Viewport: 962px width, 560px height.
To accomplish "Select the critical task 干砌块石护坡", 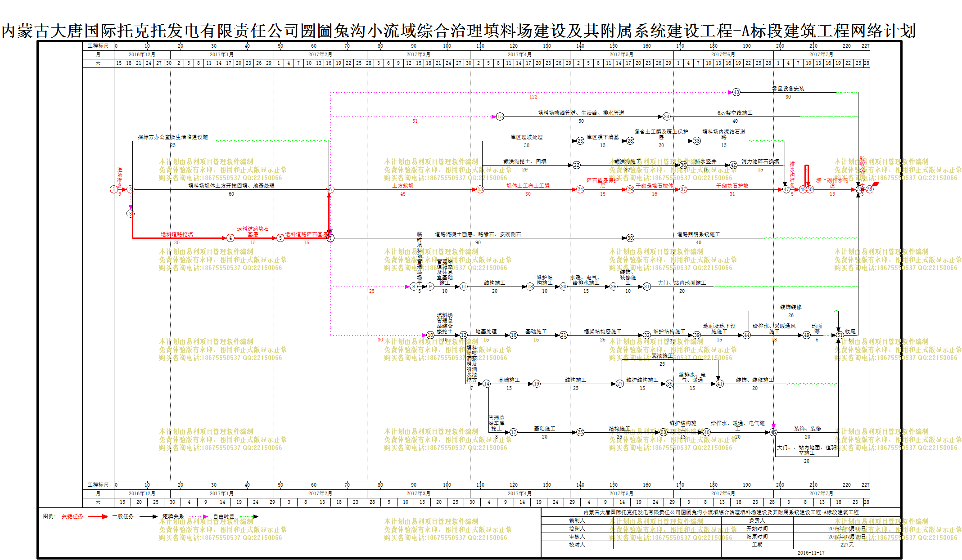I will [x=732, y=186].
